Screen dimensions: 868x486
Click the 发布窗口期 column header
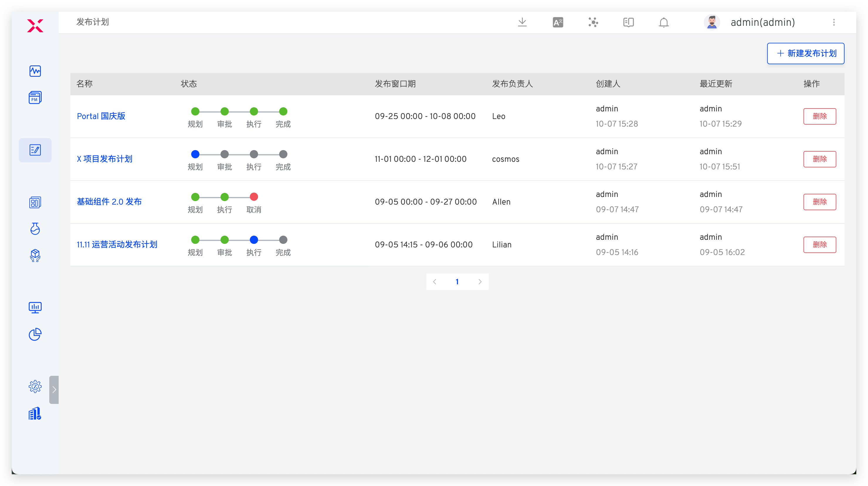coord(395,84)
